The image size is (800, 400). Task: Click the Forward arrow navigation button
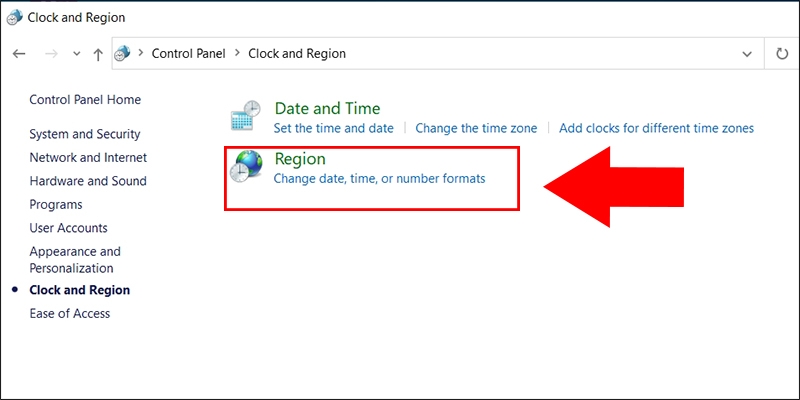[51, 54]
